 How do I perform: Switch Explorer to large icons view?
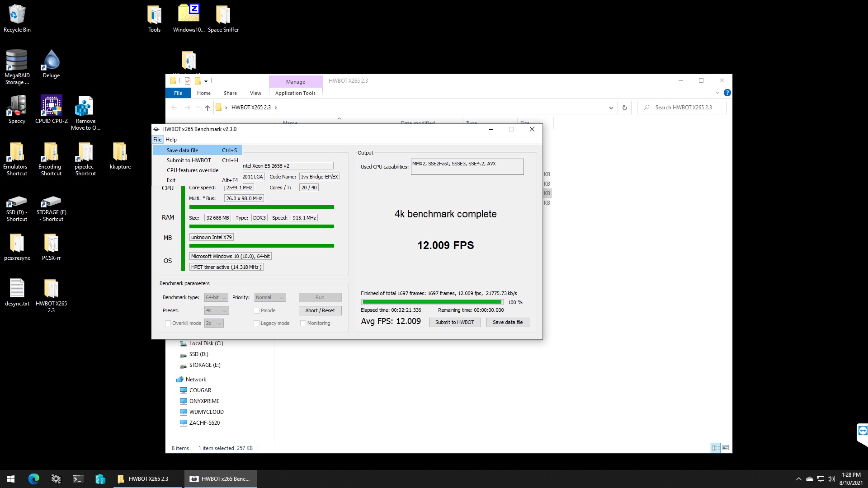pyautogui.click(x=726, y=448)
